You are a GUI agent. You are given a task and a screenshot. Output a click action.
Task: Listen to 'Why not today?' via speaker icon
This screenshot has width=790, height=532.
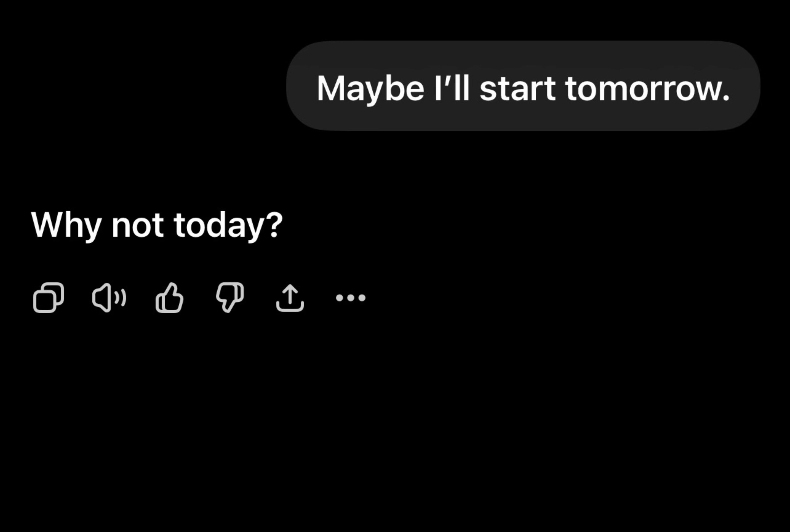click(x=109, y=298)
